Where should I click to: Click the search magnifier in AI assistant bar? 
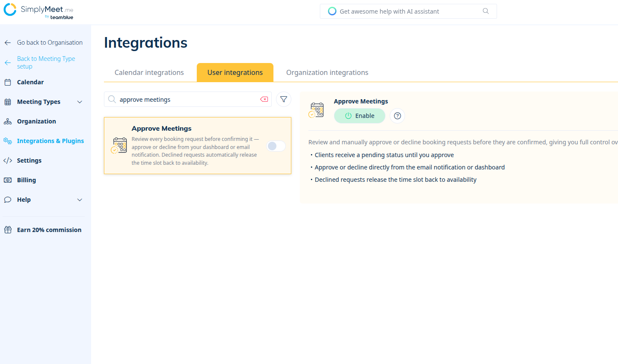486,11
